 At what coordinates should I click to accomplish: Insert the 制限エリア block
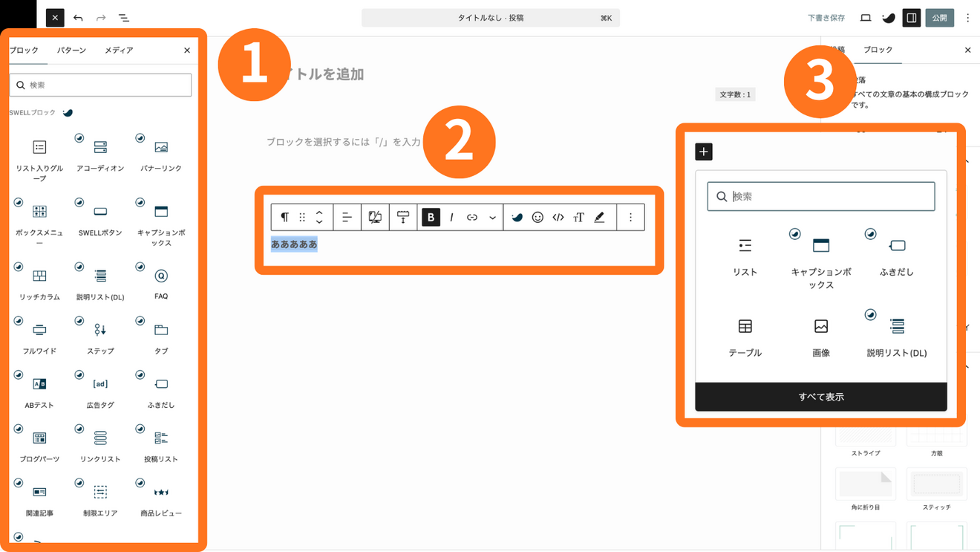tap(100, 500)
